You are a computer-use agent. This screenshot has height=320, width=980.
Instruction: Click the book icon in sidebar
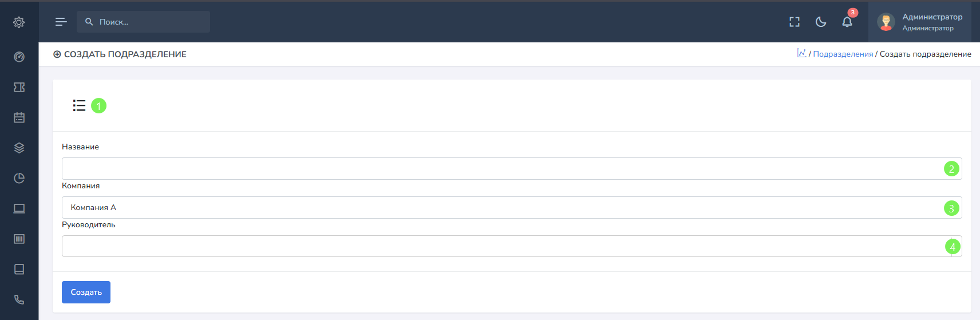click(x=19, y=269)
